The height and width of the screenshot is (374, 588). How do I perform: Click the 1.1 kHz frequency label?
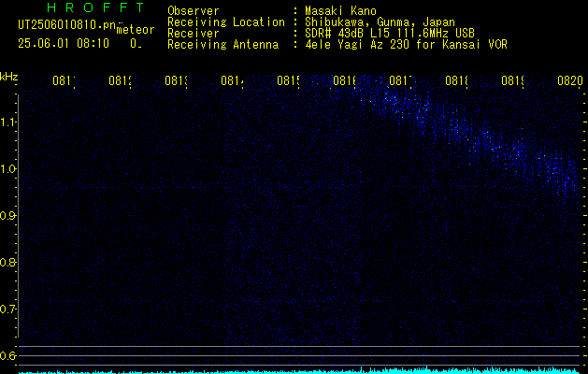click(x=7, y=122)
